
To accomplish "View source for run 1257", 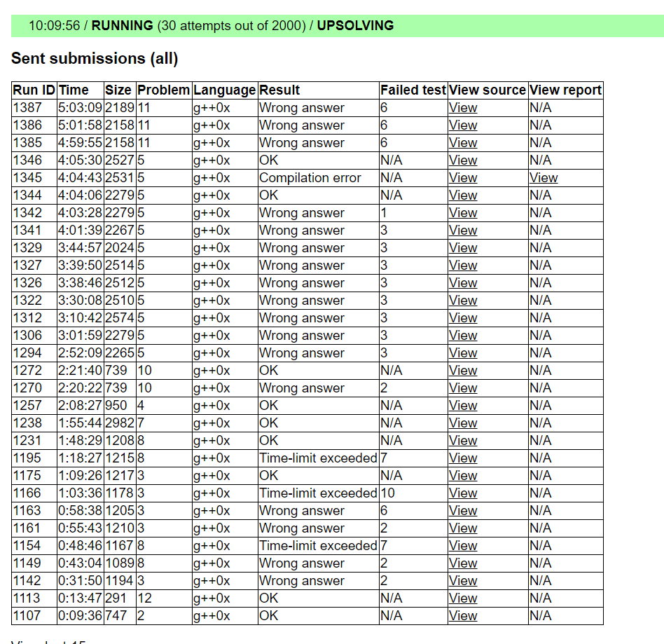I will point(463,406).
